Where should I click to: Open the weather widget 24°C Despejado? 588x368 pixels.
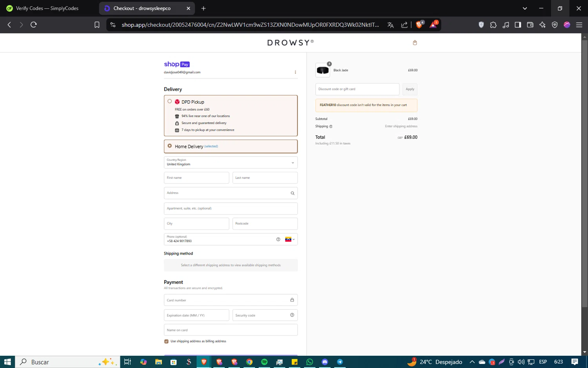coord(435,362)
